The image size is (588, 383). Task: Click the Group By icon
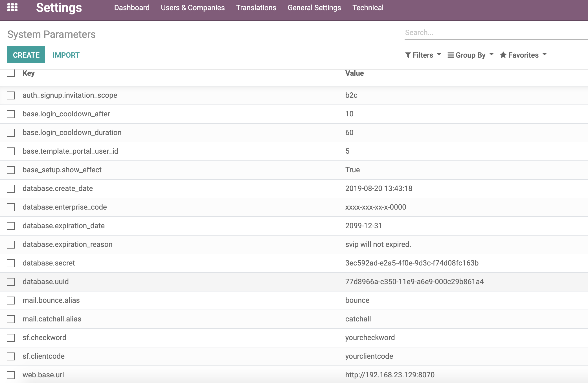point(451,55)
